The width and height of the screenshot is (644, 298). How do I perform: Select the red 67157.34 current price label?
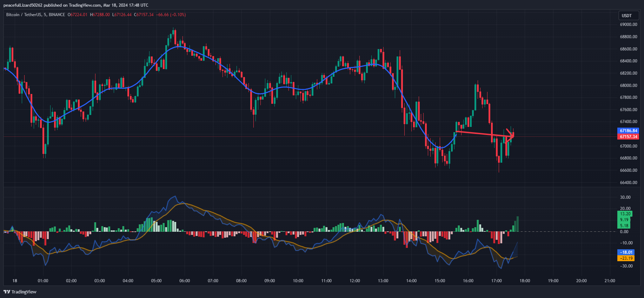click(x=628, y=137)
